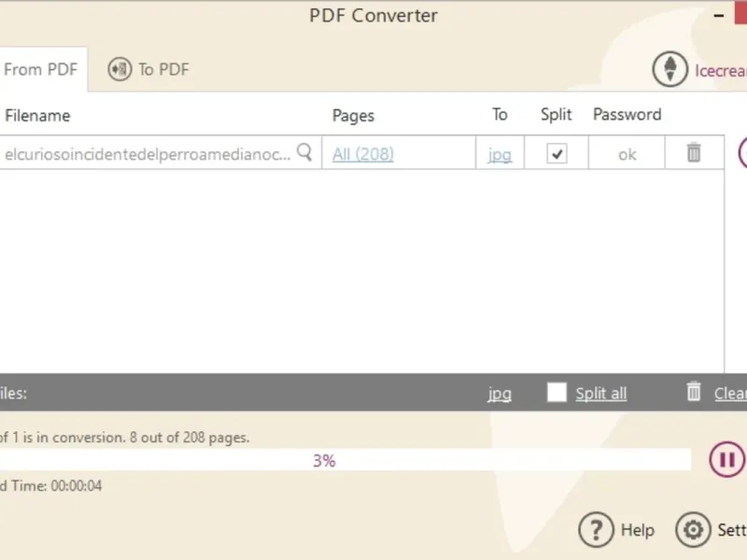Select the jpg format for all files
Viewport: 747px width, 560px height.
point(500,393)
